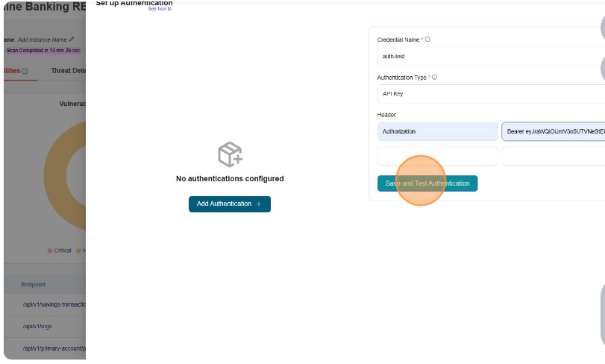Click the Critical legend dot
This screenshot has height=364, width=605.
50,251
